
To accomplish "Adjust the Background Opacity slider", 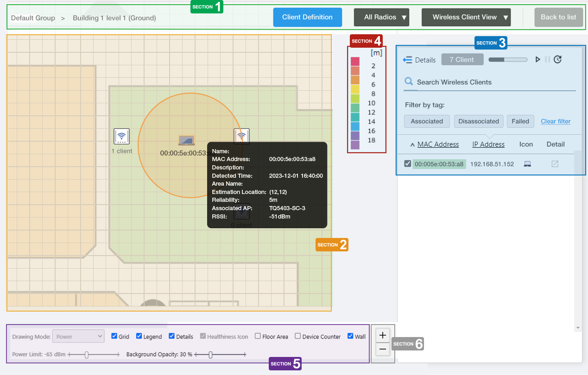I will coord(210,355).
